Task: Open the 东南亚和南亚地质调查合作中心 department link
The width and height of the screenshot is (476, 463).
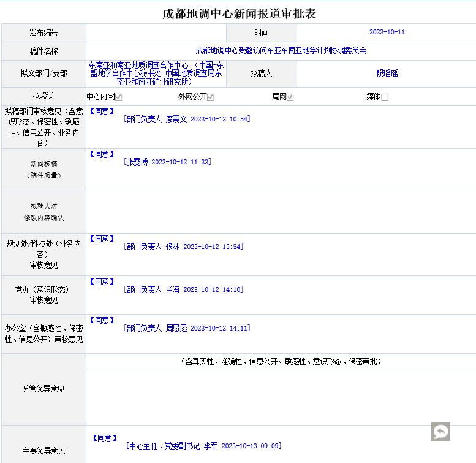Action: pos(156,73)
